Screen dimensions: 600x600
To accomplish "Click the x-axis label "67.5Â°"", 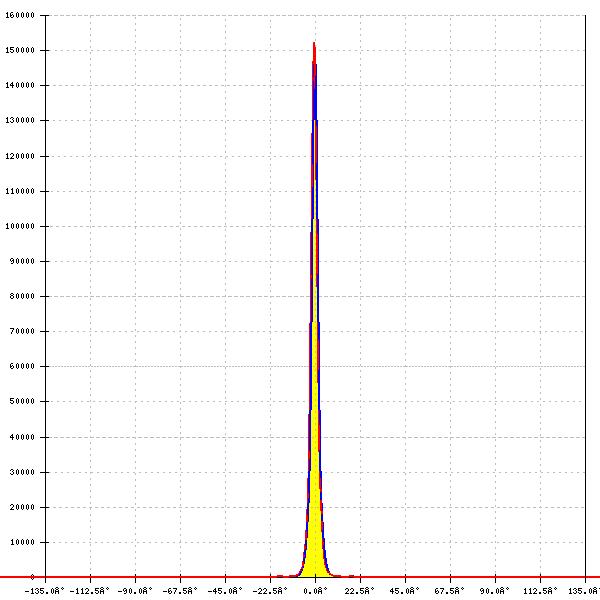I will click(x=450, y=591).
